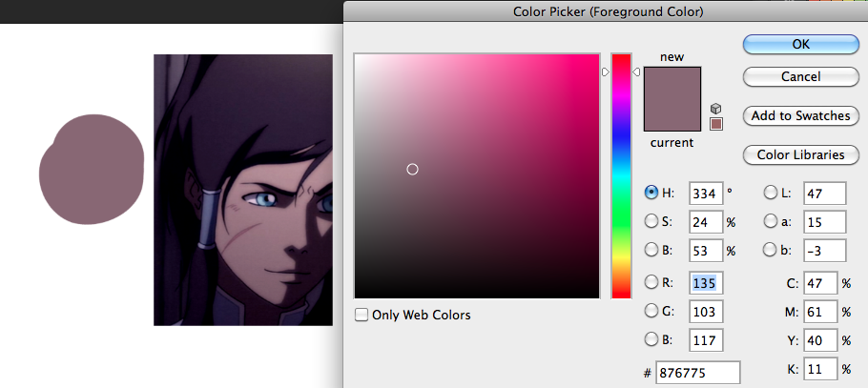Click Add to Swatches button
868x388 pixels.
click(x=801, y=115)
